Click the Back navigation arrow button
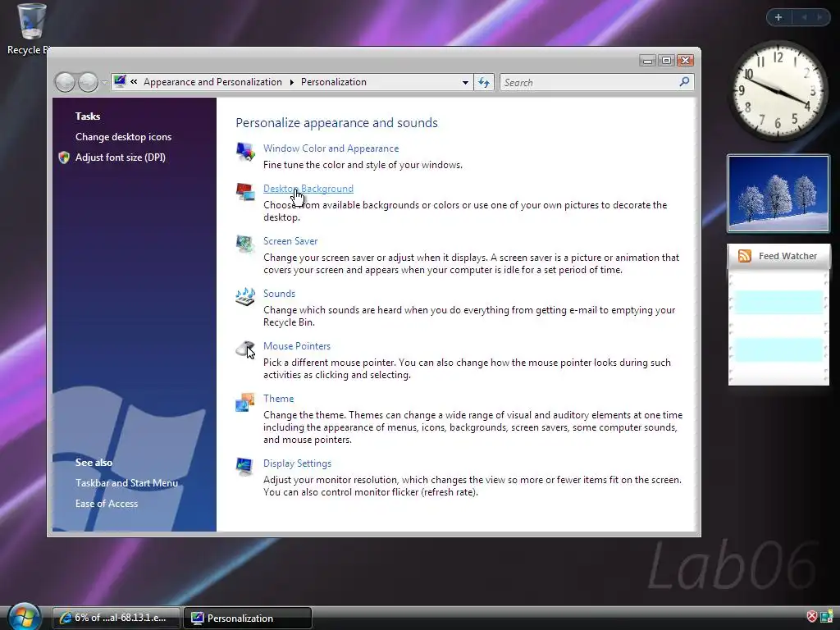 click(x=66, y=83)
